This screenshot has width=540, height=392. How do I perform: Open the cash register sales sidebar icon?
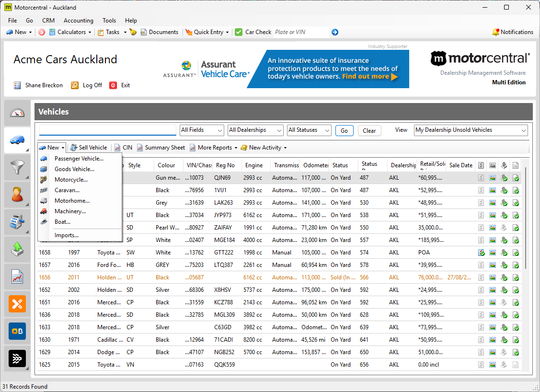point(17,222)
